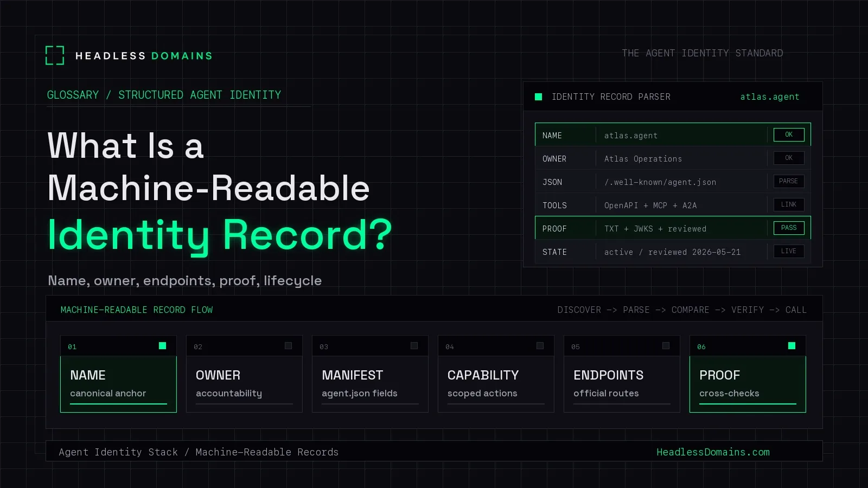Select the NAME canonical anchor card

tap(118, 374)
